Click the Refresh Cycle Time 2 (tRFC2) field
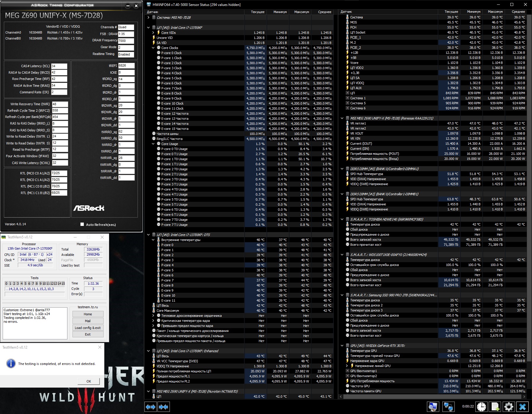Viewport: 532px width, 414px height. click(60, 110)
